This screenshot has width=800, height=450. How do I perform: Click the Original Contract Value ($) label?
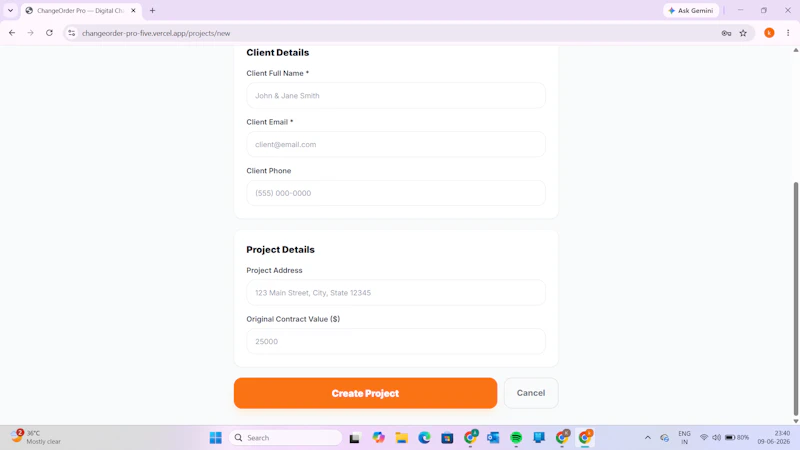[x=293, y=319]
